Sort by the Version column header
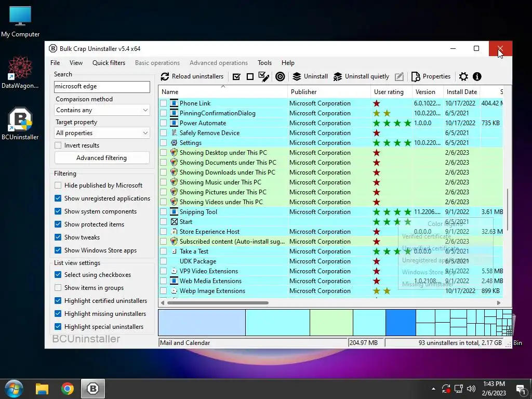The image size is (532, 399). pos(428,91)
